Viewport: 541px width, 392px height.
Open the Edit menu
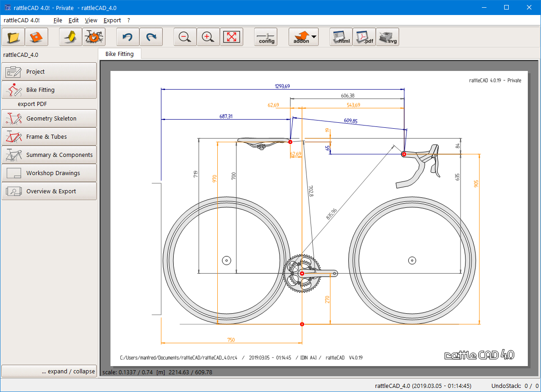point(74,20)
